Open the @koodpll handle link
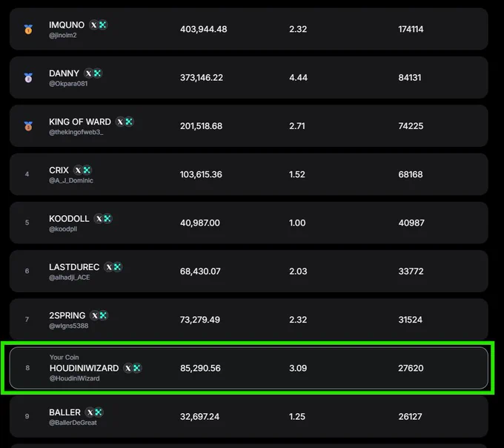The width and height of the screenshot is (504, 448). [x=63, y=229]
